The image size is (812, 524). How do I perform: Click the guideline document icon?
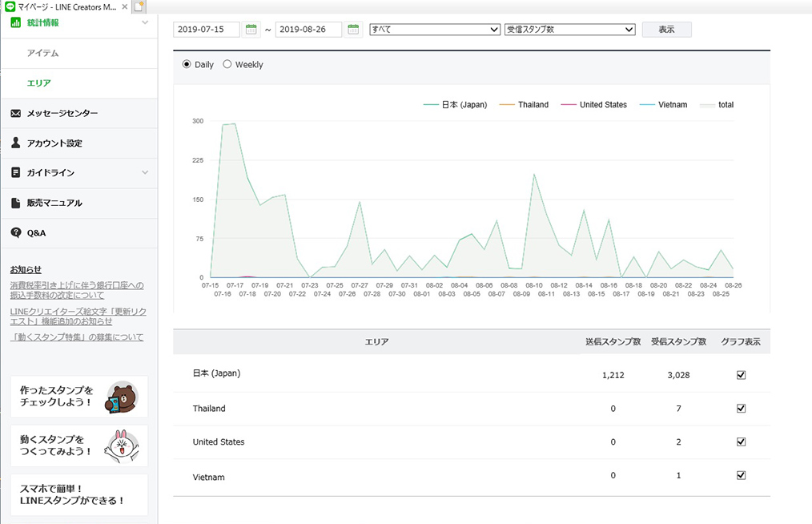pos(15,172)
